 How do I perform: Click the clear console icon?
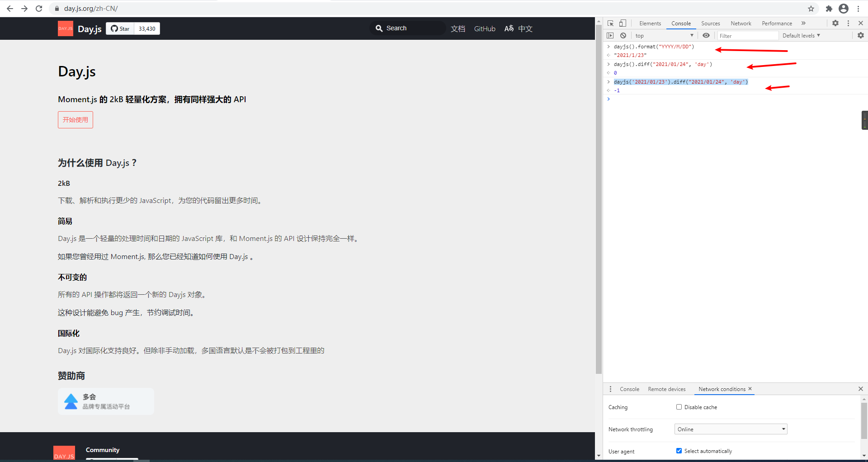[623, 35]
